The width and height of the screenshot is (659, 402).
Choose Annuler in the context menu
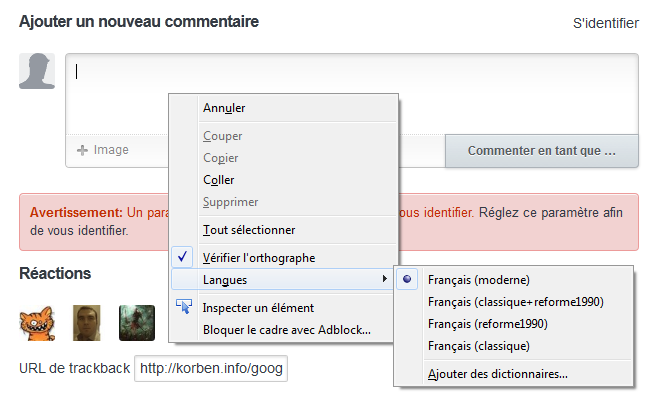click(x=224, y=108)
